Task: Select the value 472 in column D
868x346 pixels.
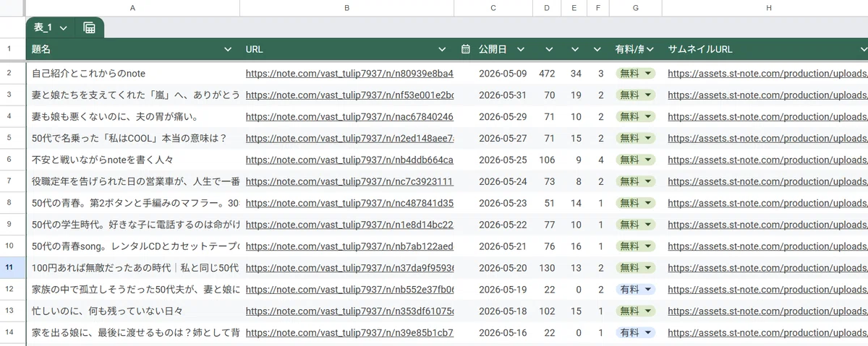Action: [547, 74]
